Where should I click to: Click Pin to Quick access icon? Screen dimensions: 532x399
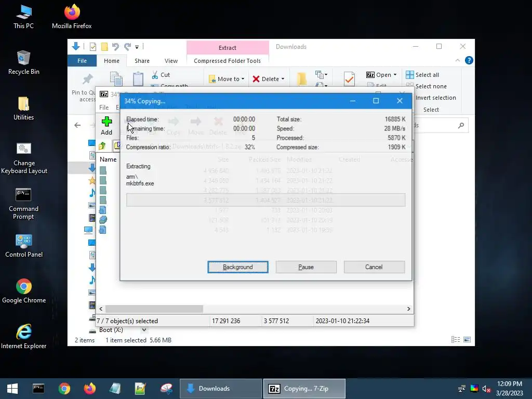pyautogui.click(x=87, y=79)
